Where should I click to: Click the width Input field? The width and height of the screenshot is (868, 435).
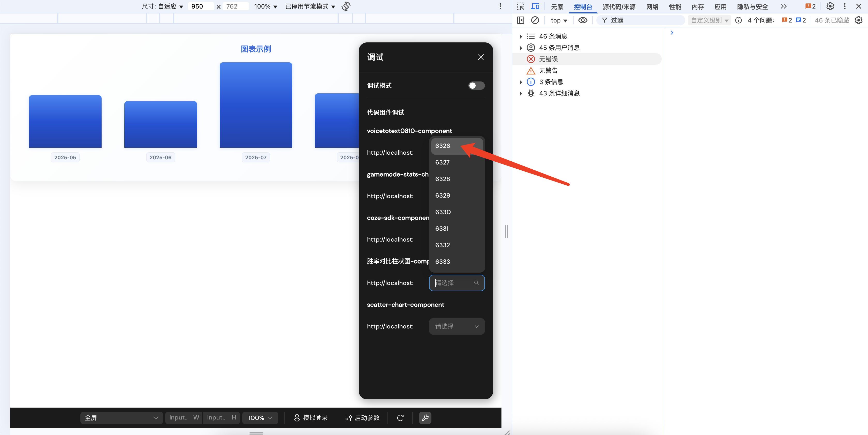tap(184, 417)
